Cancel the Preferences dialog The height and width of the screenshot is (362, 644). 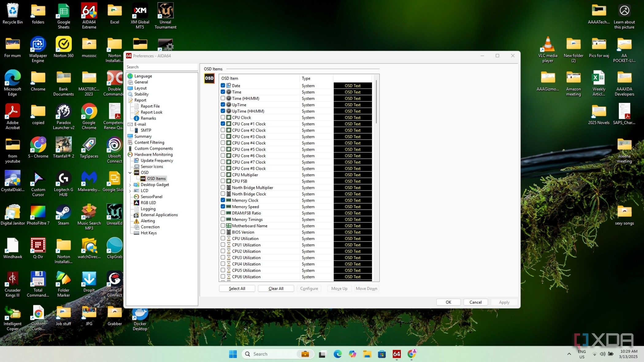[x=475, y=302]
